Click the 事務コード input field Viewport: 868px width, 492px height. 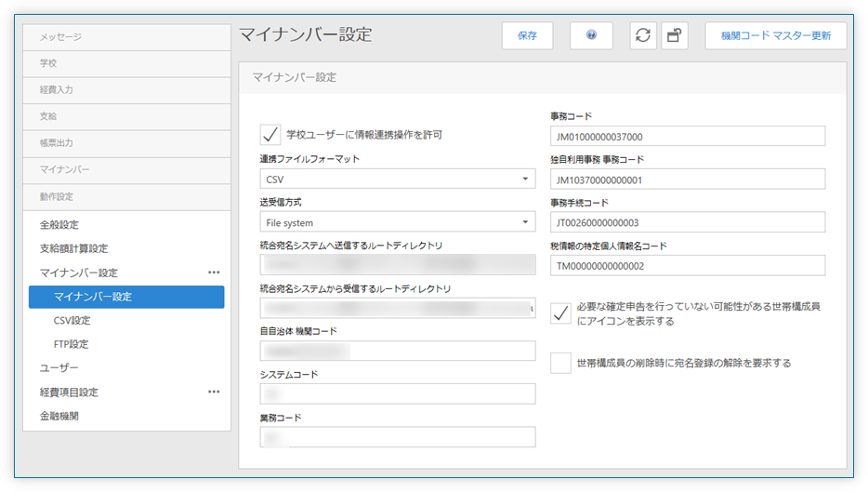[688, 137]
